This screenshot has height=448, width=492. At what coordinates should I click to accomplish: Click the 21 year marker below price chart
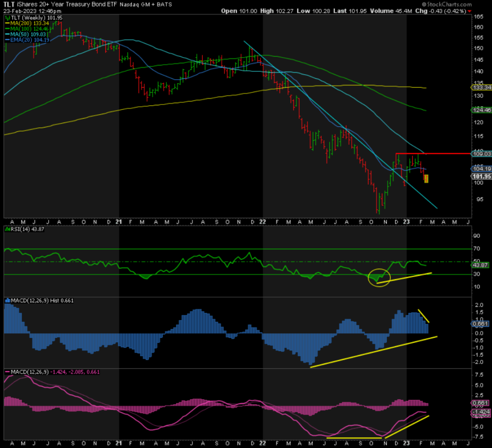118,222
